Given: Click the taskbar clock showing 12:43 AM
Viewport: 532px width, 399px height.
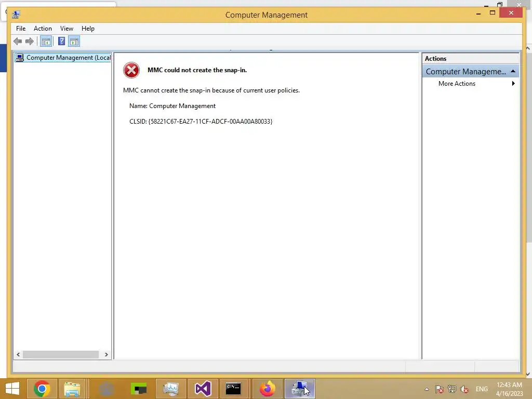Looking at the screenshot, I should click(x=509, y=389).
